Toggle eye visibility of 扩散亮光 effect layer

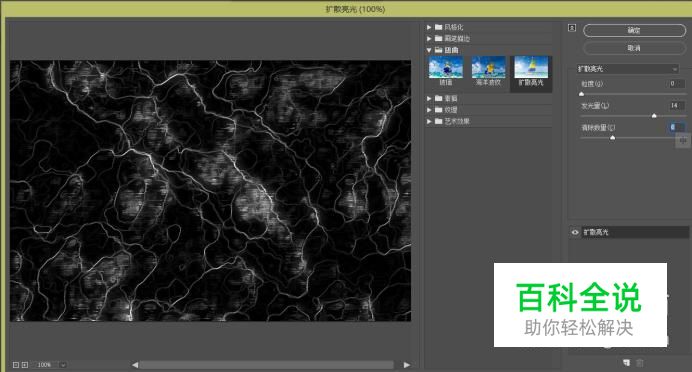click(575, 232)
